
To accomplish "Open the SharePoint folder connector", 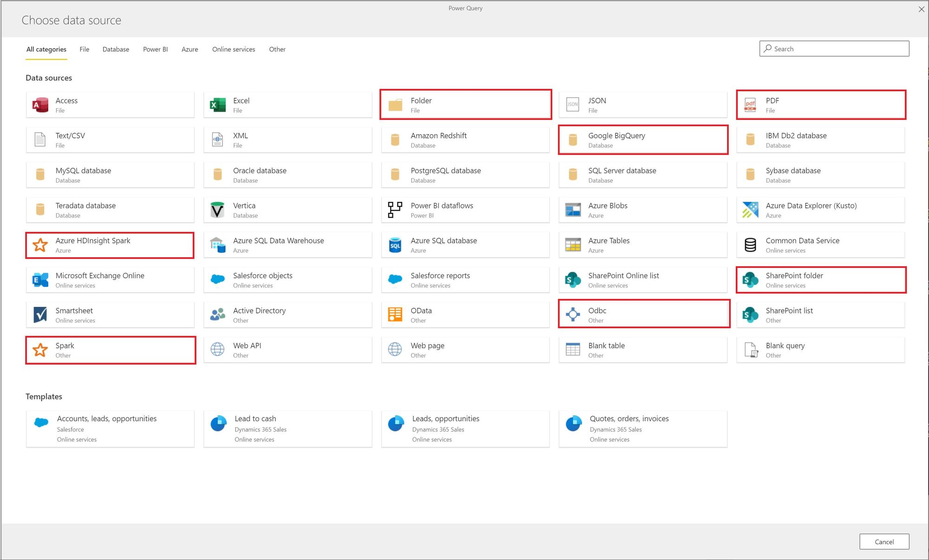I will point(821,280).
